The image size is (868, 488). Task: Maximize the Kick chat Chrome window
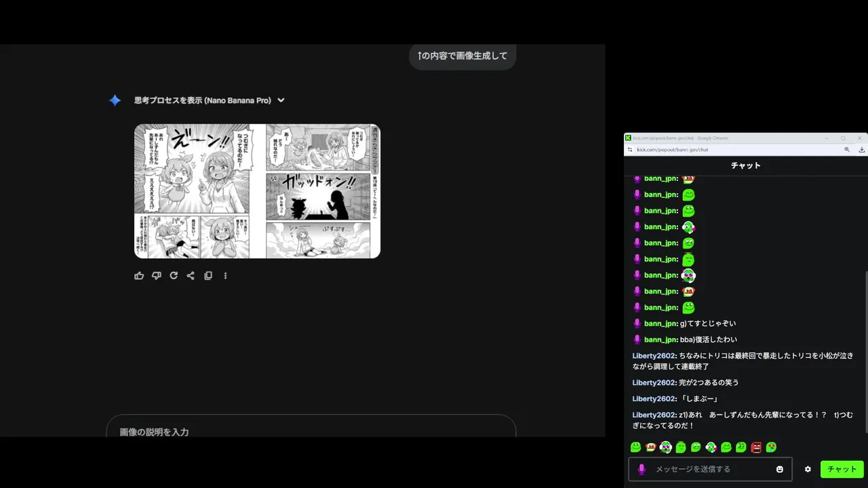point(843,138)
